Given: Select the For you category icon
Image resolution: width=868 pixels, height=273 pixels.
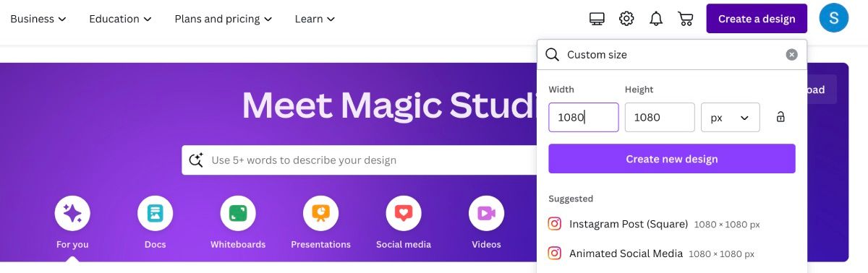Looking at the screenshot, I should point(72,213).
